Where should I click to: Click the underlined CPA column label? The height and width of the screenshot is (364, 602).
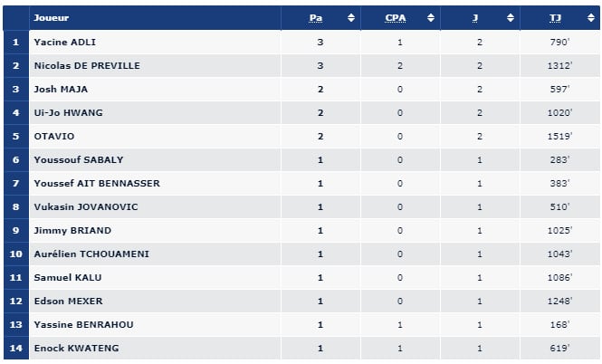pos(396,18)
